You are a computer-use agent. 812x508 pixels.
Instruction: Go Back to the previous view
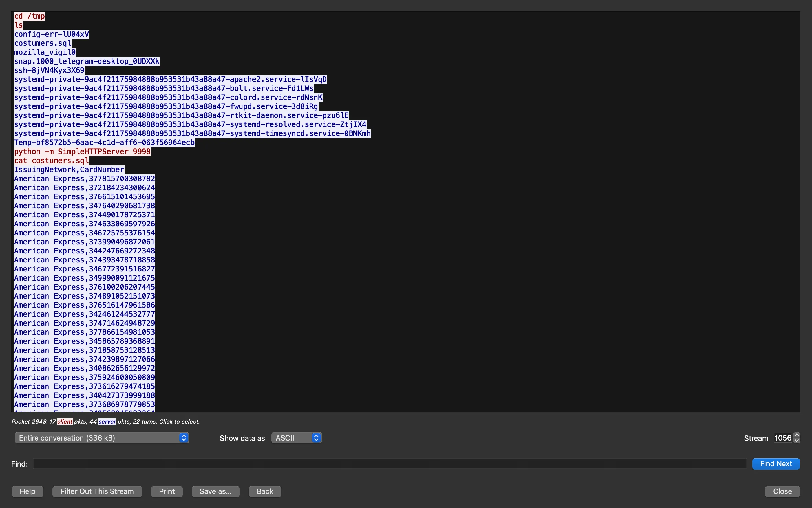tap(265, 491)
